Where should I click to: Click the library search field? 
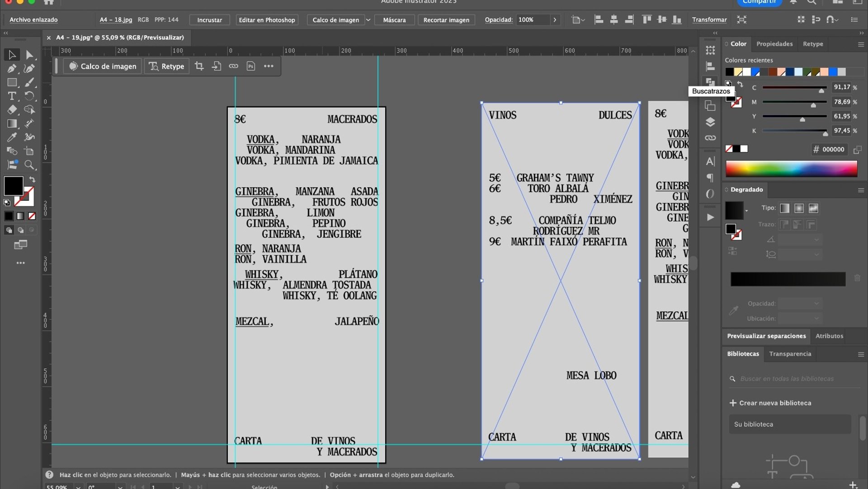[x=787, y=379]
